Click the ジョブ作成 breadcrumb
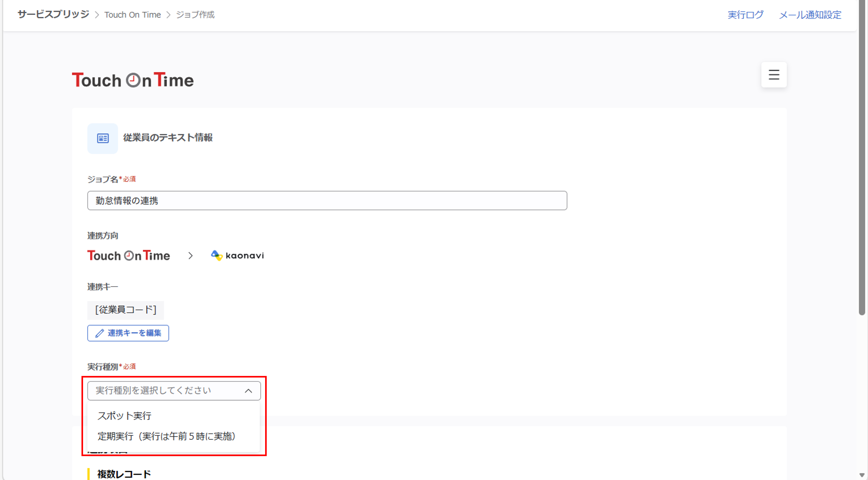The image size is (868, 480). [x=195, y=15]
